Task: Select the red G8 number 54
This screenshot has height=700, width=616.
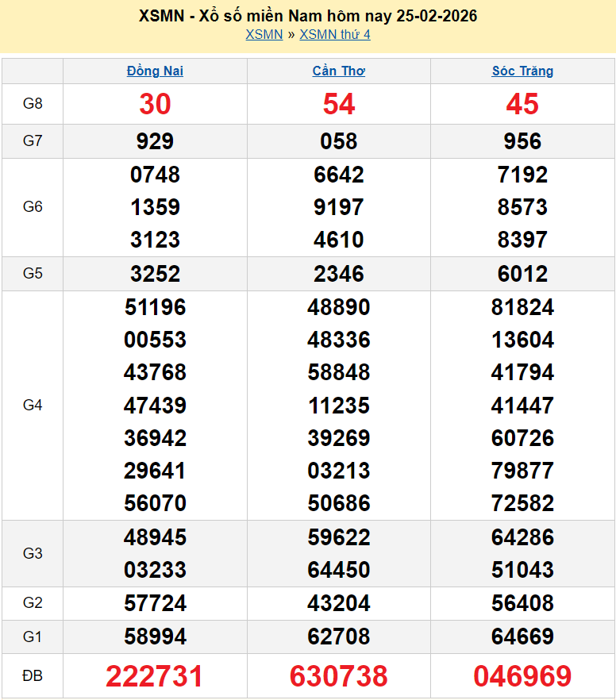Action: click(x=339, y=104)
